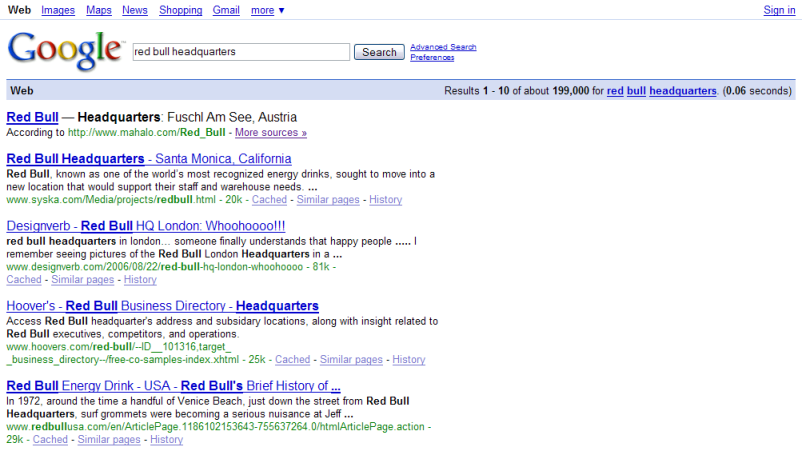Open Similar pages for syska.com result
Image resolution: width=802 pixels, height=459 pixels.
coord(328,200)
